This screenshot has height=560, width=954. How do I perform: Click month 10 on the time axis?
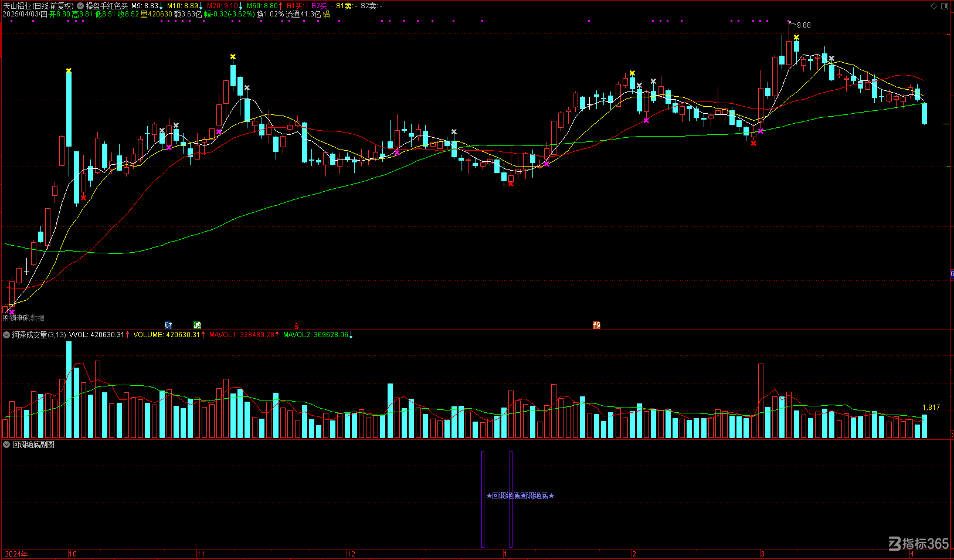tap(73, 554)
